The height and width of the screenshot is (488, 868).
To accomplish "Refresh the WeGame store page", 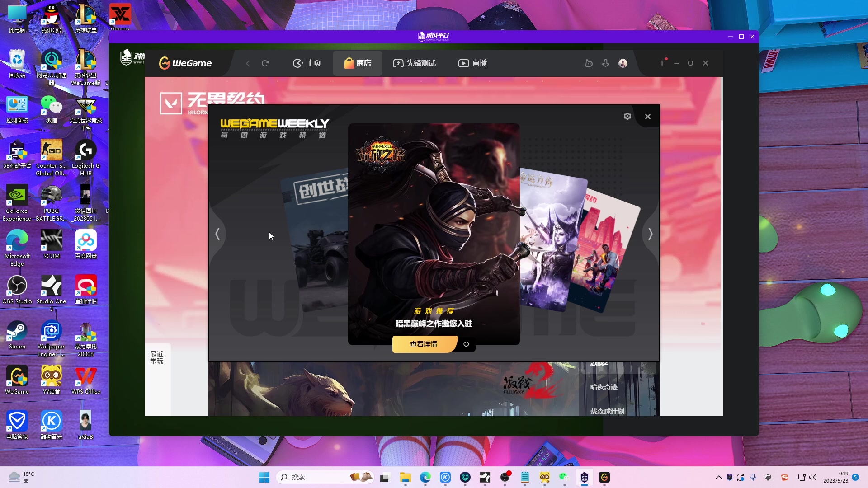I will (x=265, y=63).
